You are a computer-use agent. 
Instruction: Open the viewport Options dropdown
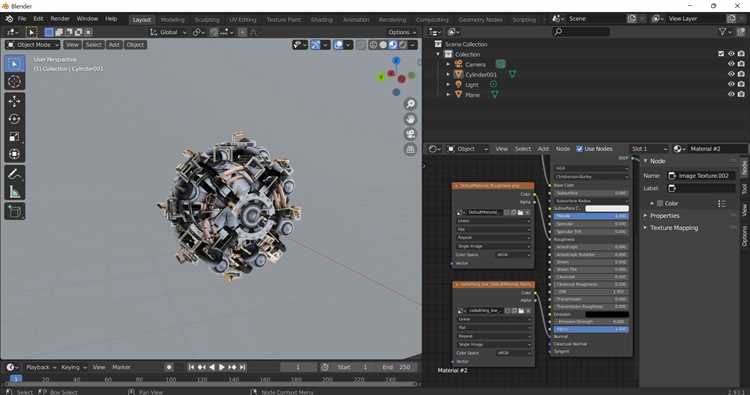[402, 32]
